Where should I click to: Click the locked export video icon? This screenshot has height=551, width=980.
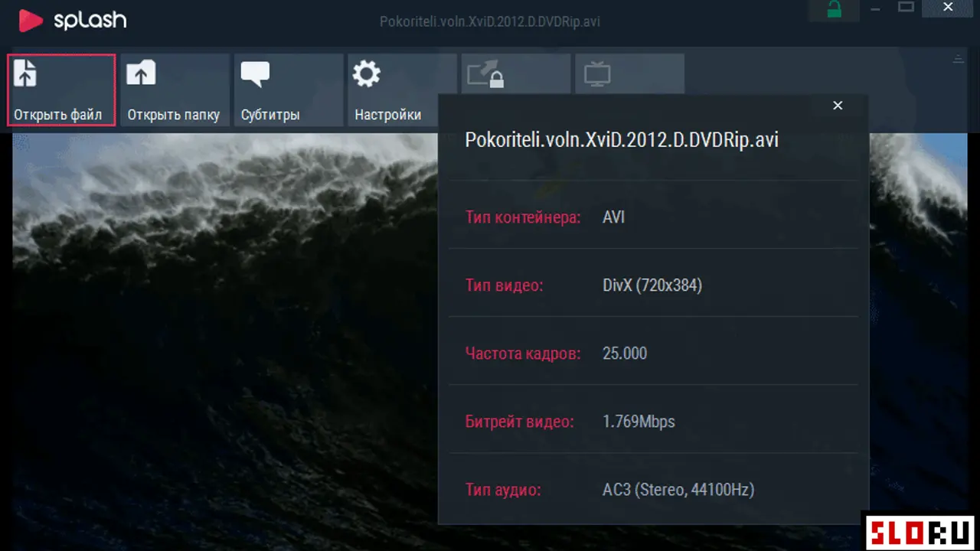point(484,76)
